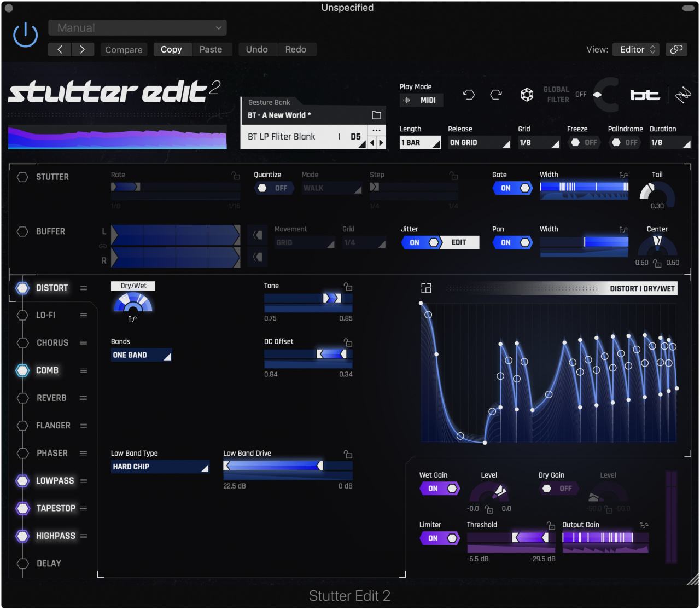The width and height of the screenshot is (700, 610).
Task: Enable the Dry Gain toggle
Action: click(558, 489)
